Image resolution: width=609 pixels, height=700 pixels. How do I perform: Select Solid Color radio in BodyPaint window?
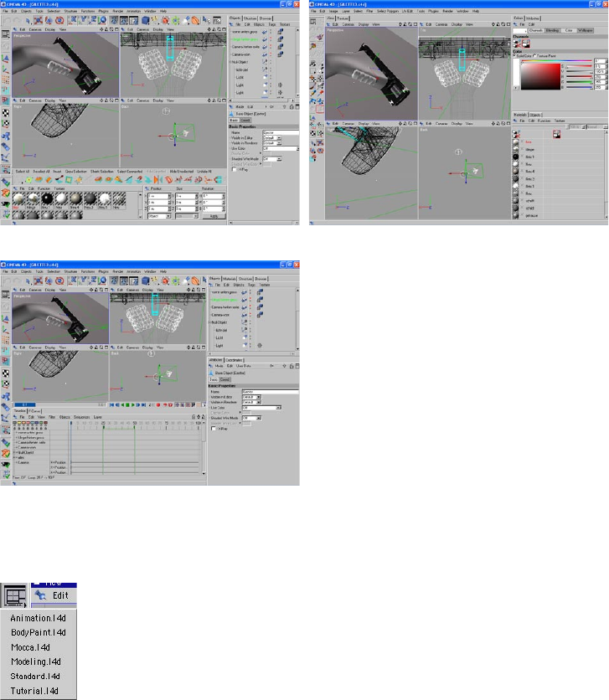click(x=515, y=56)
